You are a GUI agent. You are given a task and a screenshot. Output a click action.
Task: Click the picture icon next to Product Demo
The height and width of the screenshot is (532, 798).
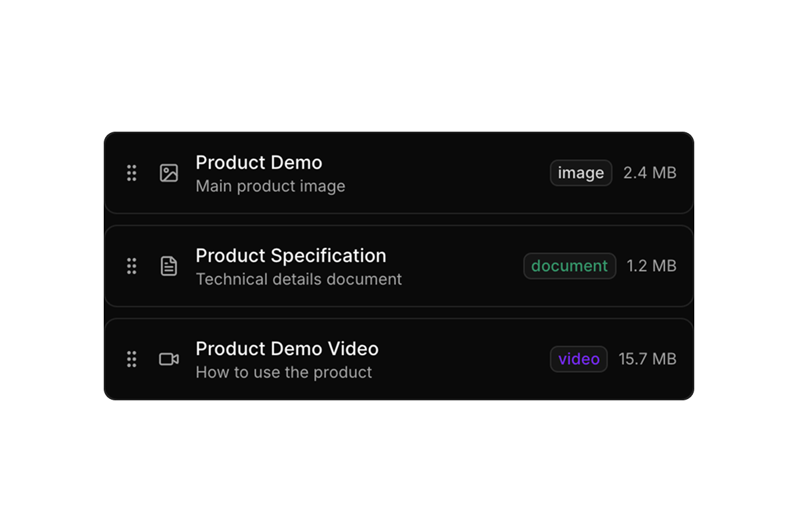pos(169,173)
